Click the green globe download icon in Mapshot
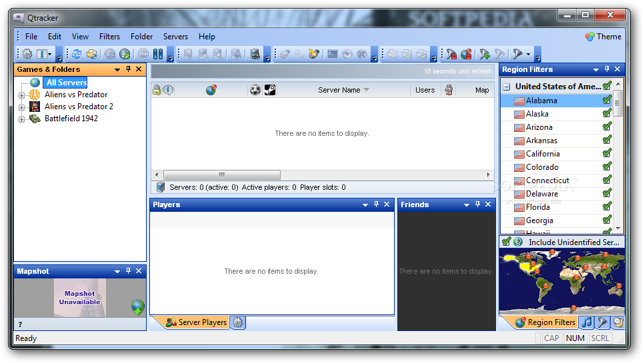The image size is (644, 363). tap(138, 307)
